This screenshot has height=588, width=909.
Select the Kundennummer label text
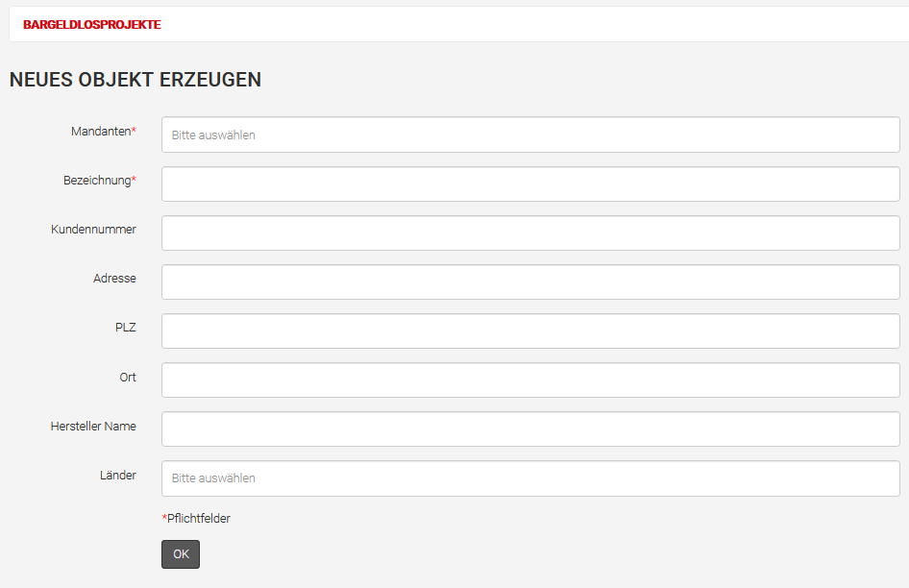tap(93, 230)
